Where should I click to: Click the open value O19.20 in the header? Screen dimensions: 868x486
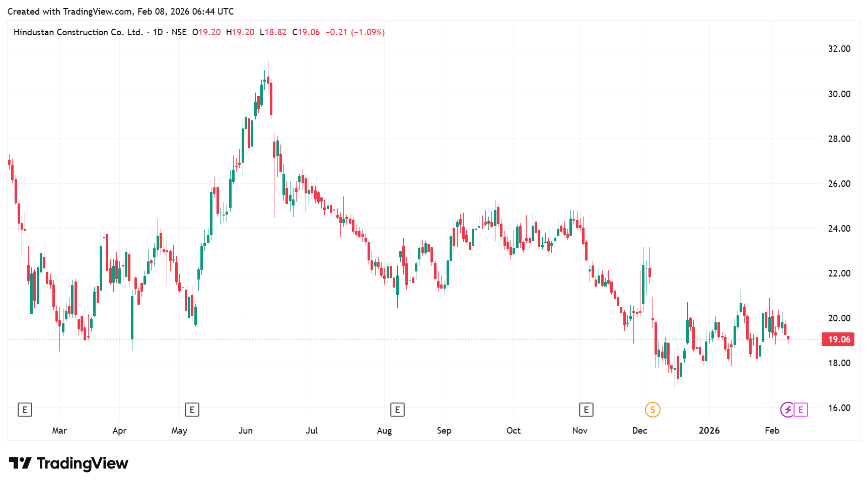[x=206, y=32]
